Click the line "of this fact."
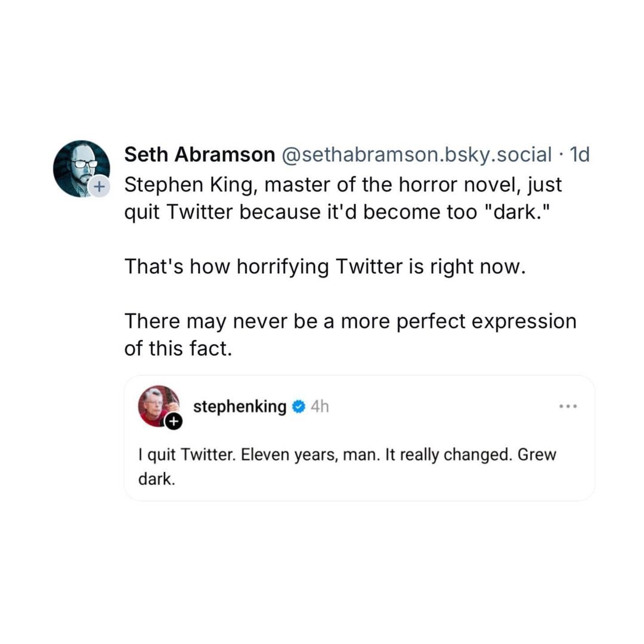 (x=177, y=348)
